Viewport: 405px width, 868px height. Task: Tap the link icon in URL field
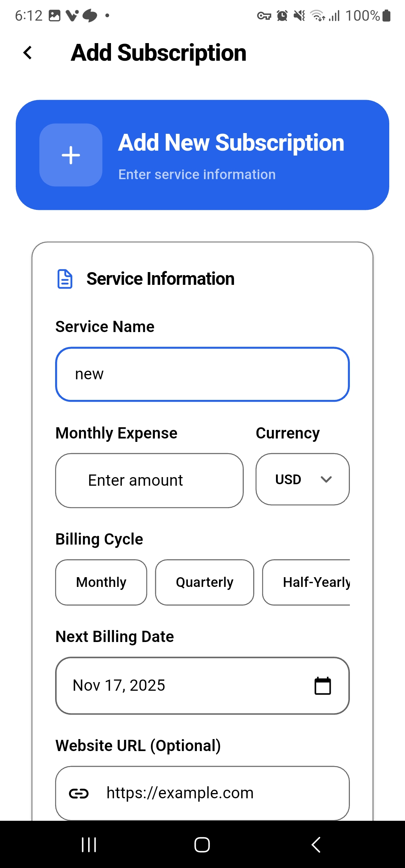point(79,793)
